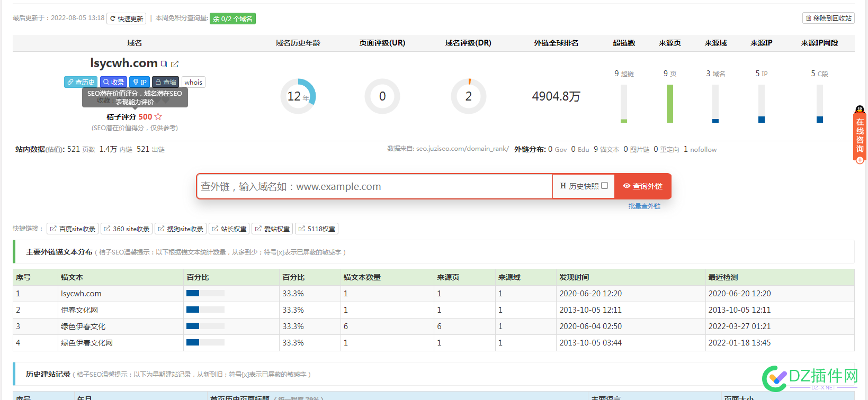The image size is (868, 400).
Task: Click the 快速更新 refresh button
Action: [127, 19]
